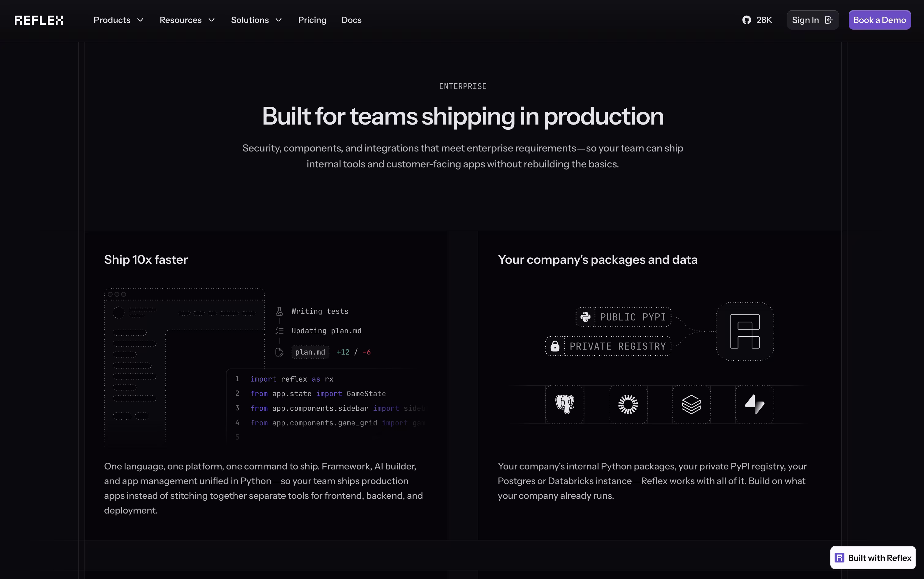Click the PRIVATE REGISTRY label
The width and height of the screenshot is (924, 579).
pos(618,346)
